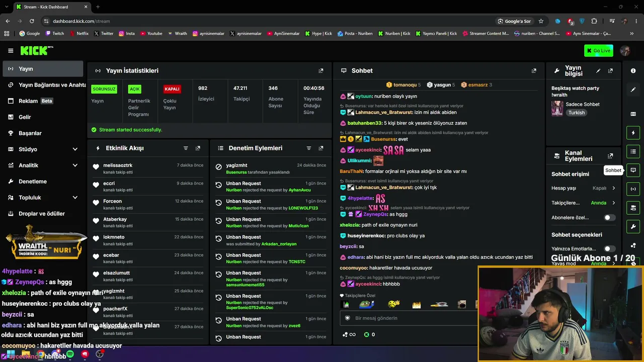Open the channel points infinity balance
The height and width of the screenshot is (362, 644).
coord(349,334)
